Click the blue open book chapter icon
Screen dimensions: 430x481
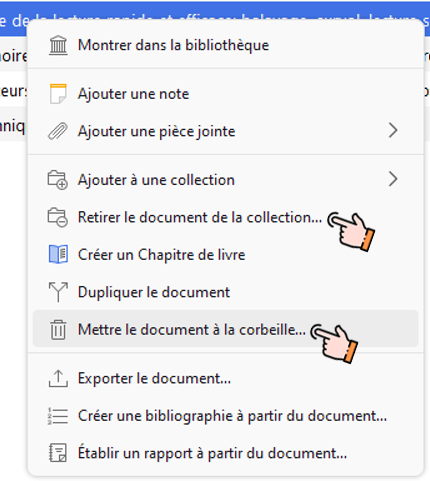tap(58, 255)
